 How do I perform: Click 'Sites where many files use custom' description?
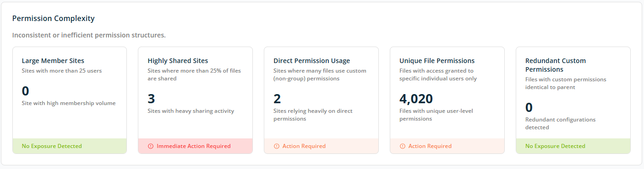point(320,74)
